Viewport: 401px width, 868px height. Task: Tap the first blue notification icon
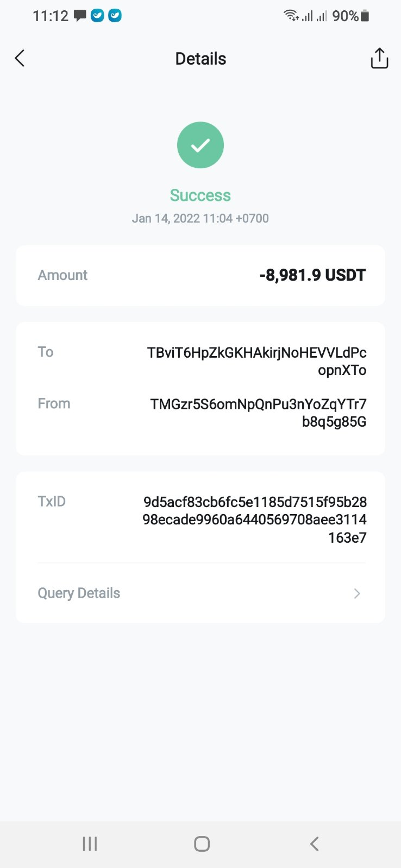pos(97,16)
